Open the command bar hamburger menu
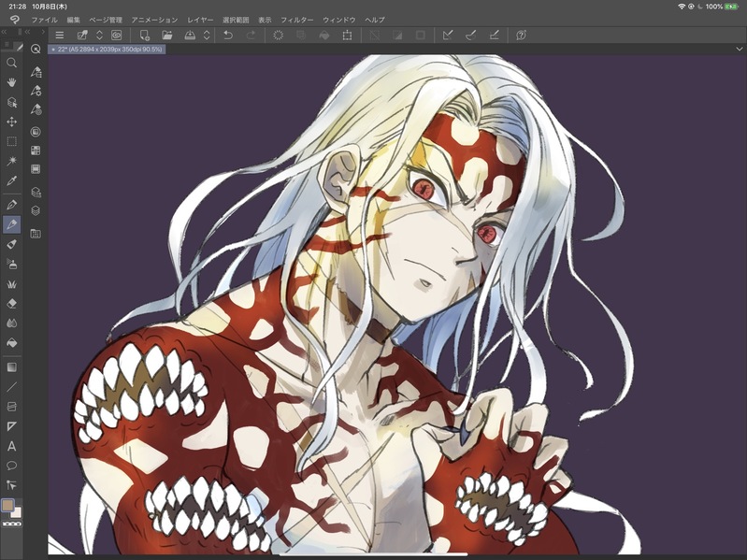747x560 pixels. [60, 36]
